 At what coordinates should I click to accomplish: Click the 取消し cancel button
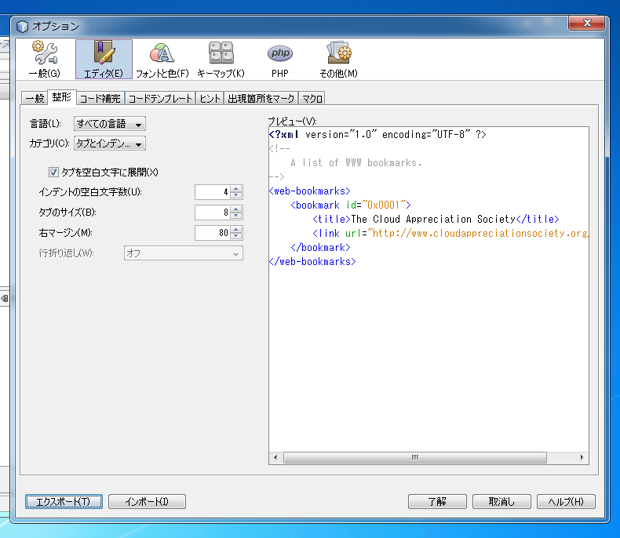501,502
